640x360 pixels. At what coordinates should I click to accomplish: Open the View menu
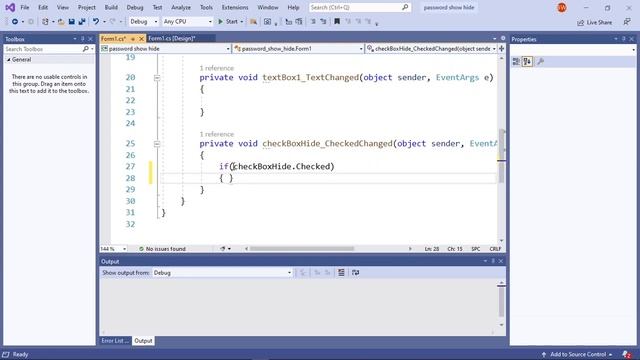[x=62, y=7]
